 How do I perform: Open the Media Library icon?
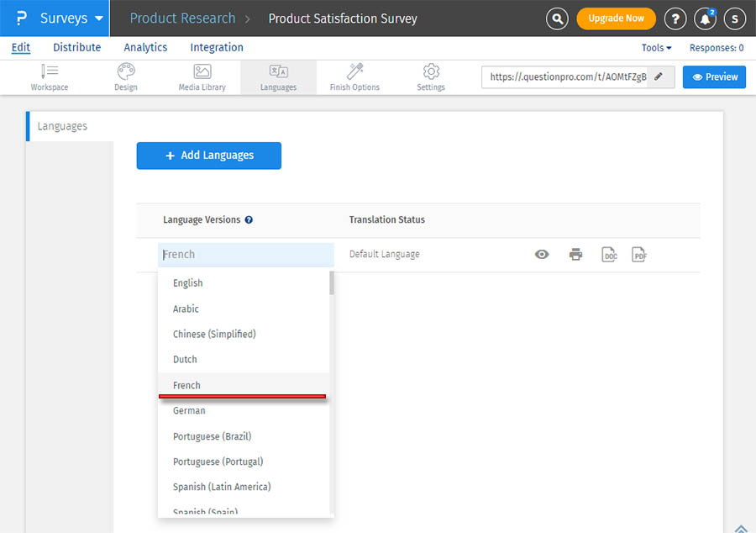point(202,77)
